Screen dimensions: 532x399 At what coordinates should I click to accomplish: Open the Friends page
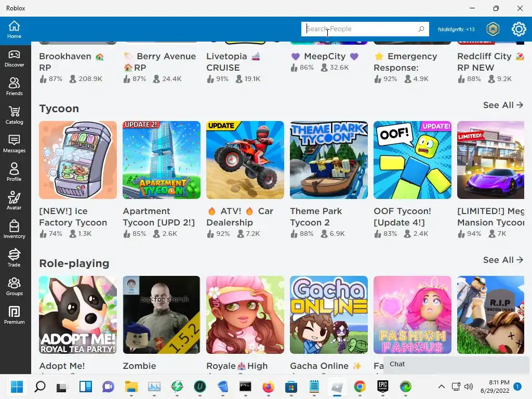14,87
